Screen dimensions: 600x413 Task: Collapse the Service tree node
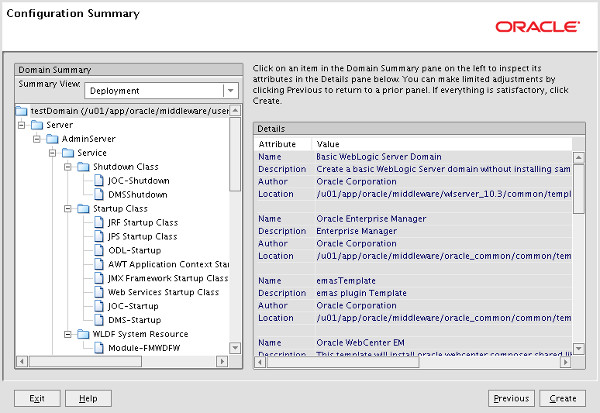pyautogui.click(x=52, y=153)
